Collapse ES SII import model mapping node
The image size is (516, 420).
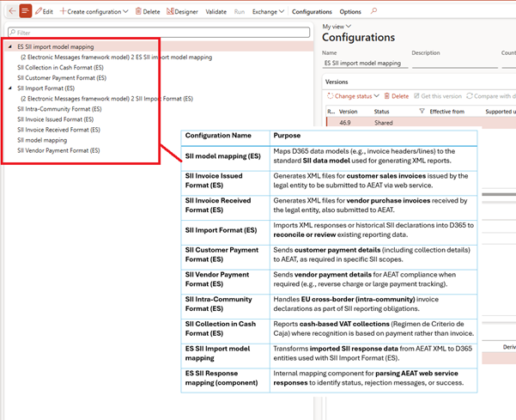coord(10,46)
